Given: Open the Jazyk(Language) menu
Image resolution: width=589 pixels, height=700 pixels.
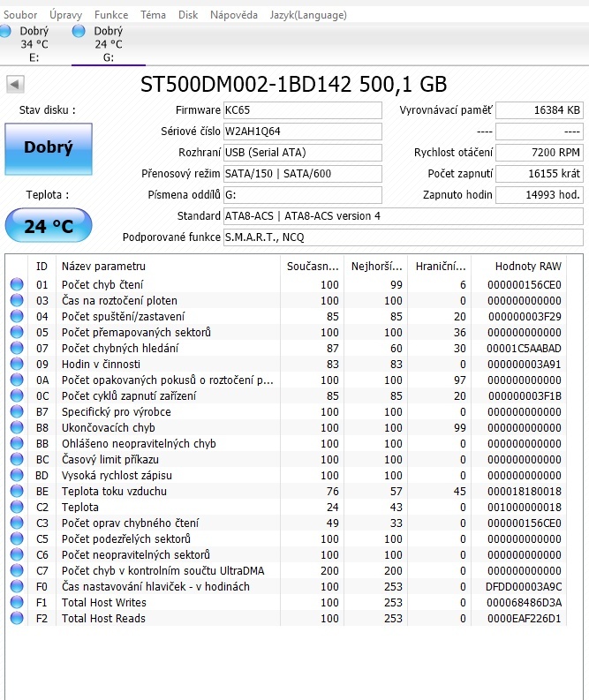Looking at the screenshot, I should [308, 15].
